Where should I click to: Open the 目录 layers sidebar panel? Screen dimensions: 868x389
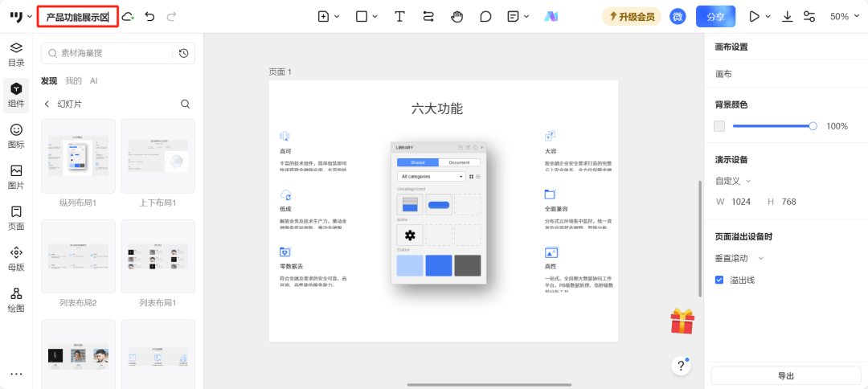click(x=16, y=54)
